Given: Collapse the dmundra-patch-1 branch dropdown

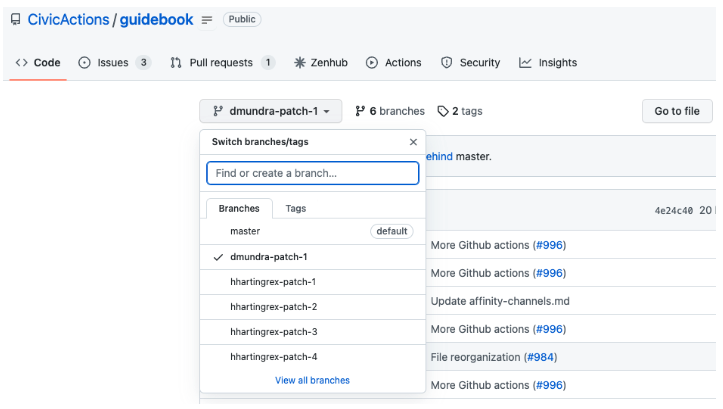Looking at the screenshot, I should [x=270, y=111].
